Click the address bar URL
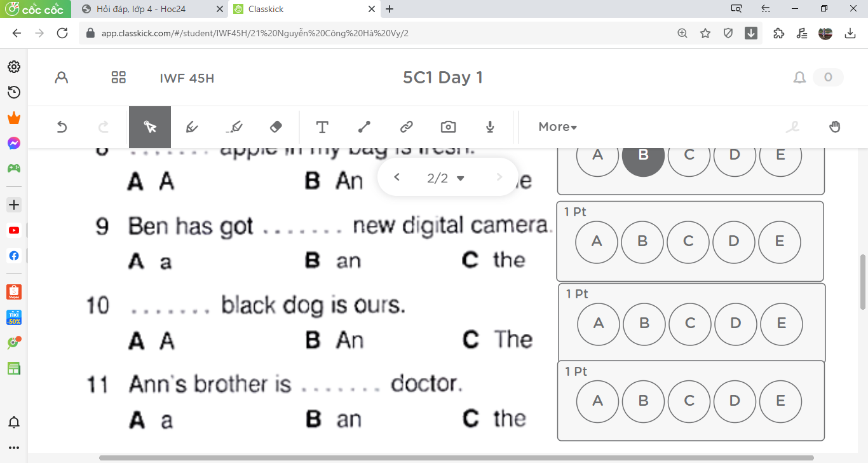Screen dimensions: 868x463 coord(254,34)
